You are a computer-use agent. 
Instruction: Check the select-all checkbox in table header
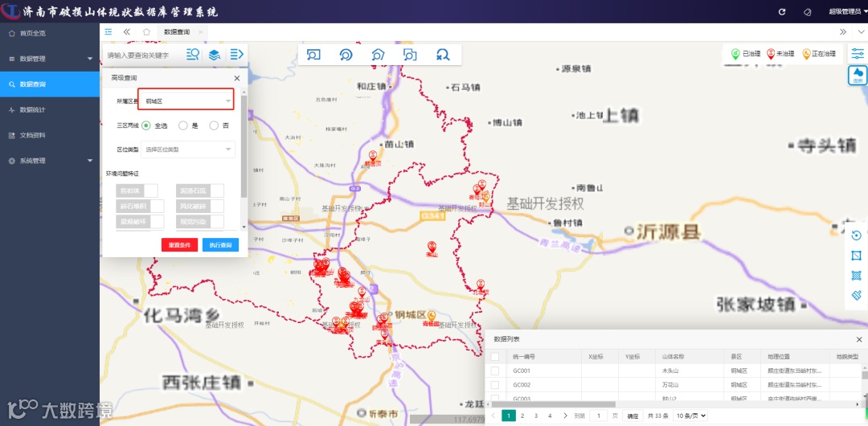[495, 357]
